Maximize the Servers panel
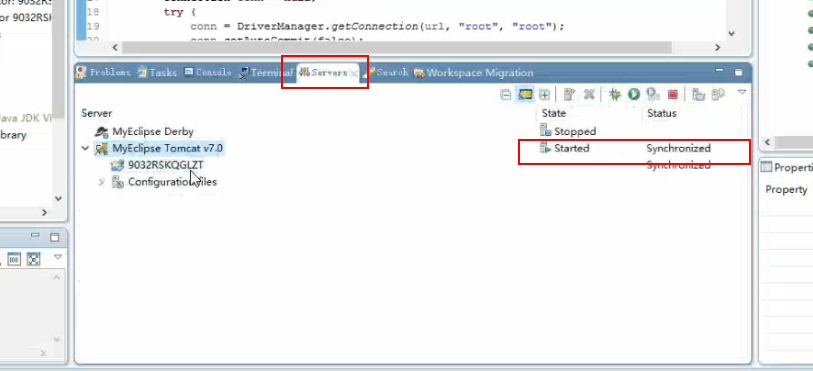Image resolution: width=813 pixels, height=371 pixels. point(738,72)
